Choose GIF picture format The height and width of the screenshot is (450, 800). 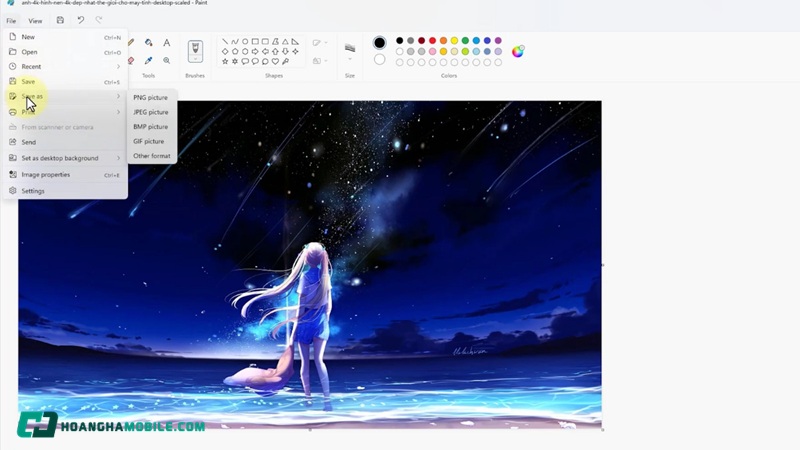[x=152, y=141]
